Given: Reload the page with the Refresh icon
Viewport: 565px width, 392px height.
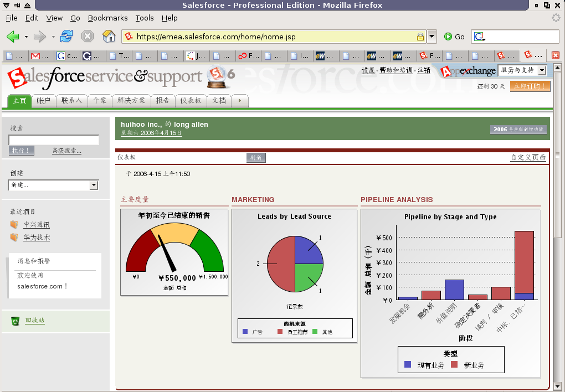Looking at the screenshot, I should tap(66, 37).
